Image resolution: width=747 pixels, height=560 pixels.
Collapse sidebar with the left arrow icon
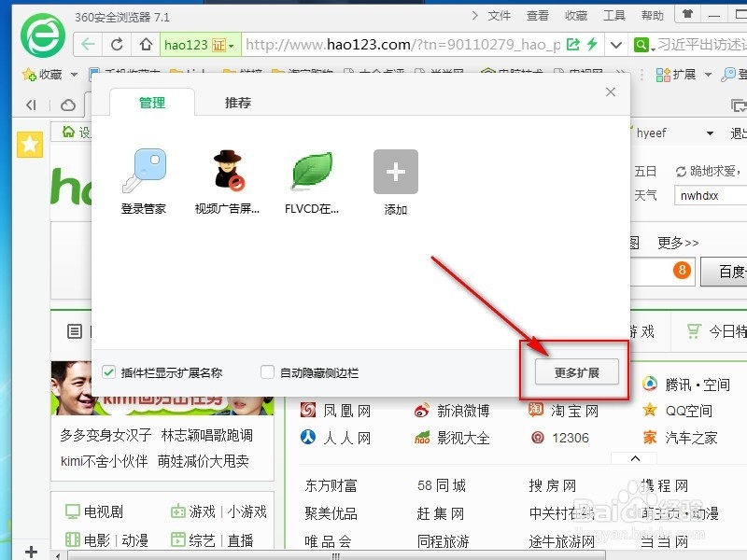31,105
